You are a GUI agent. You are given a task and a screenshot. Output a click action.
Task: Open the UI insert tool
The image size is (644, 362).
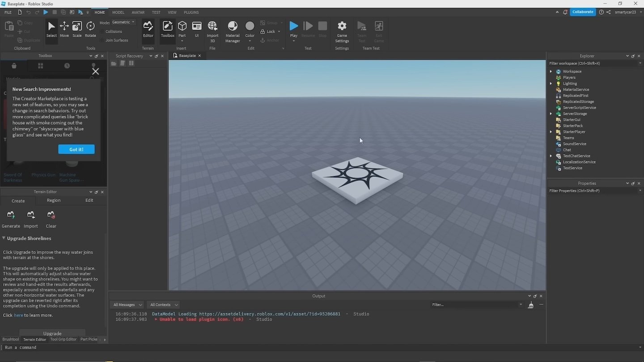point(197,29)
